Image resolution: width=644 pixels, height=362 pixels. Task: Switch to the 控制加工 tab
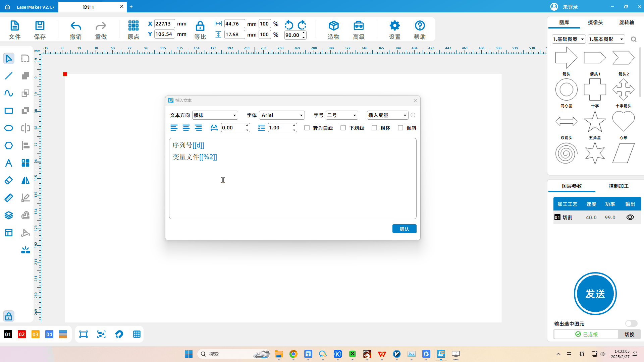point(619,186)
